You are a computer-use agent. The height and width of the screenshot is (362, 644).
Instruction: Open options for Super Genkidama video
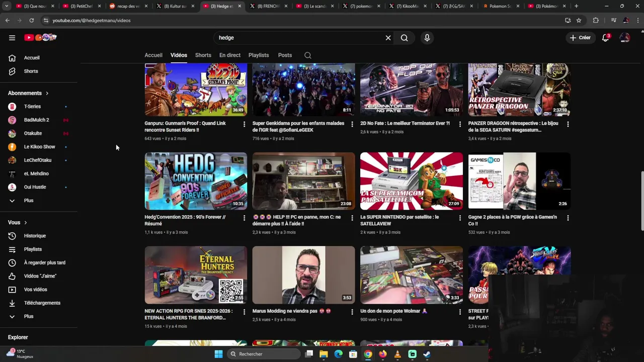352,124
